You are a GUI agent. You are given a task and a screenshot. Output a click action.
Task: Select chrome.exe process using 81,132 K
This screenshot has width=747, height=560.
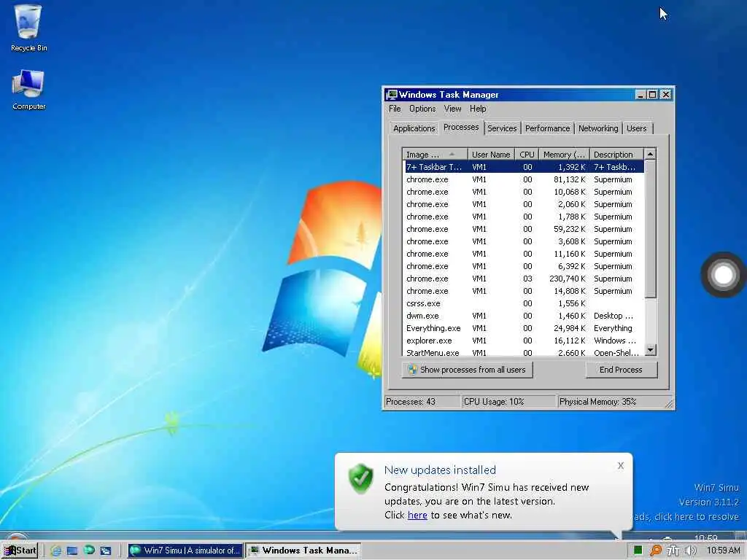[524, 179]
